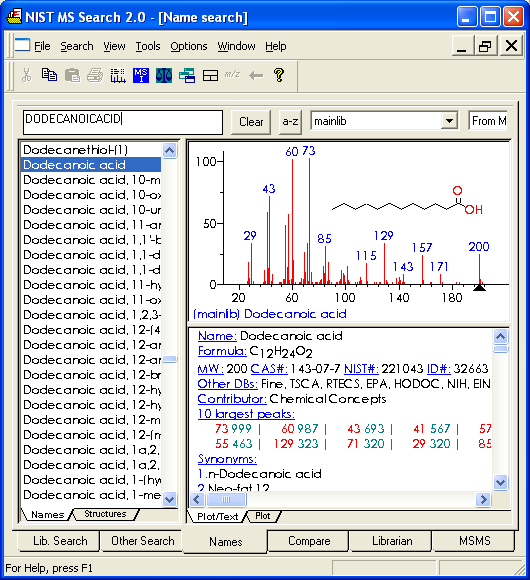Viewport: 530px width, 580px height.
Task: Click the balance scales toolbar icon
Action: (x=164, y=75)
